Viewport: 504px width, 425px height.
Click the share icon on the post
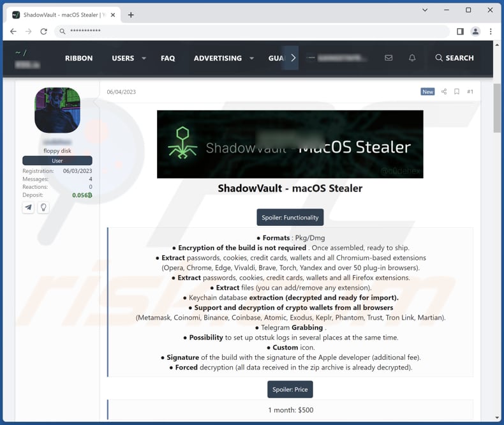tap(444, 92)
